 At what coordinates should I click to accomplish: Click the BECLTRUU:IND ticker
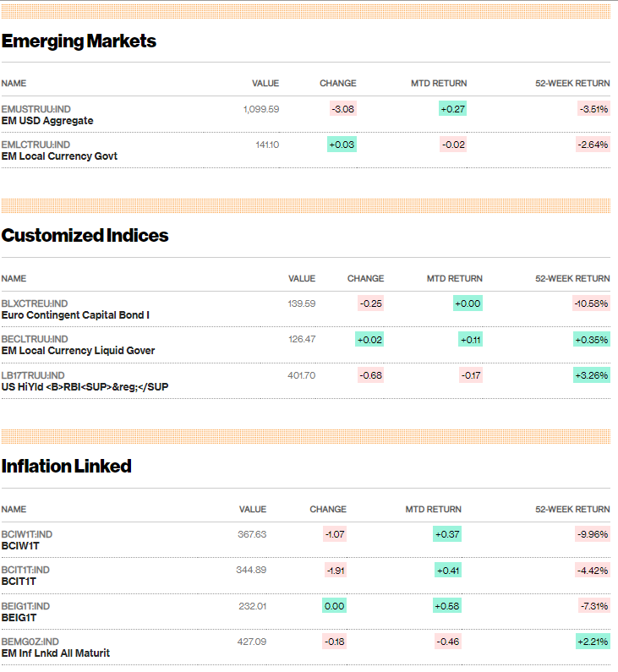(x=35, y=340)
